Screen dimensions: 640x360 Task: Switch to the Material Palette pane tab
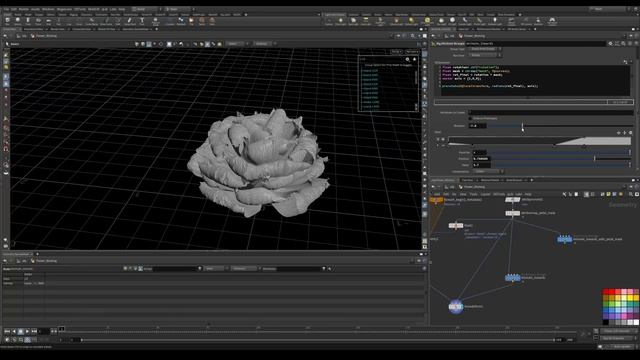click(490, 180)
